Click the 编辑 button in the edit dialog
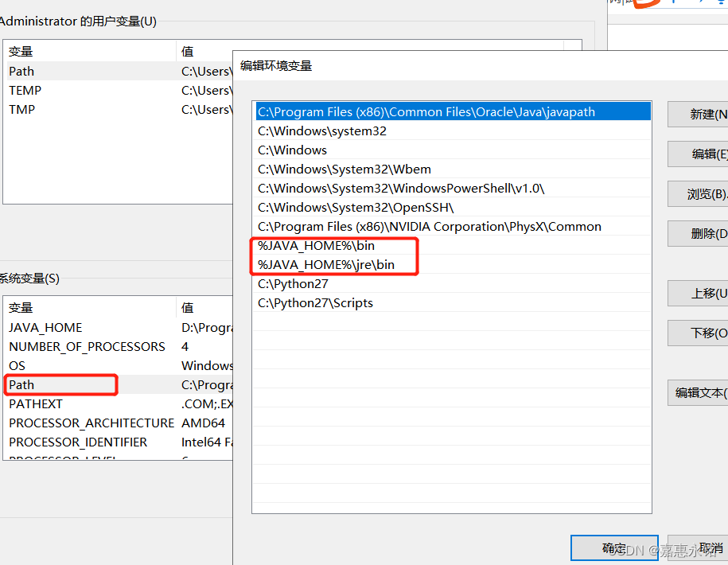This screenshot has width=728, height=565. tap(698, 154)
